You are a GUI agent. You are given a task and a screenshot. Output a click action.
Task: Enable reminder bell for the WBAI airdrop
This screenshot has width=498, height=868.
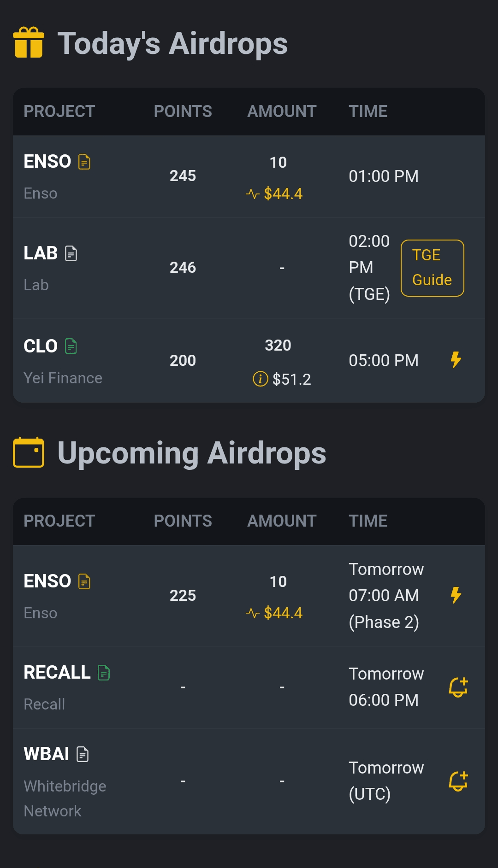[458, 781]
